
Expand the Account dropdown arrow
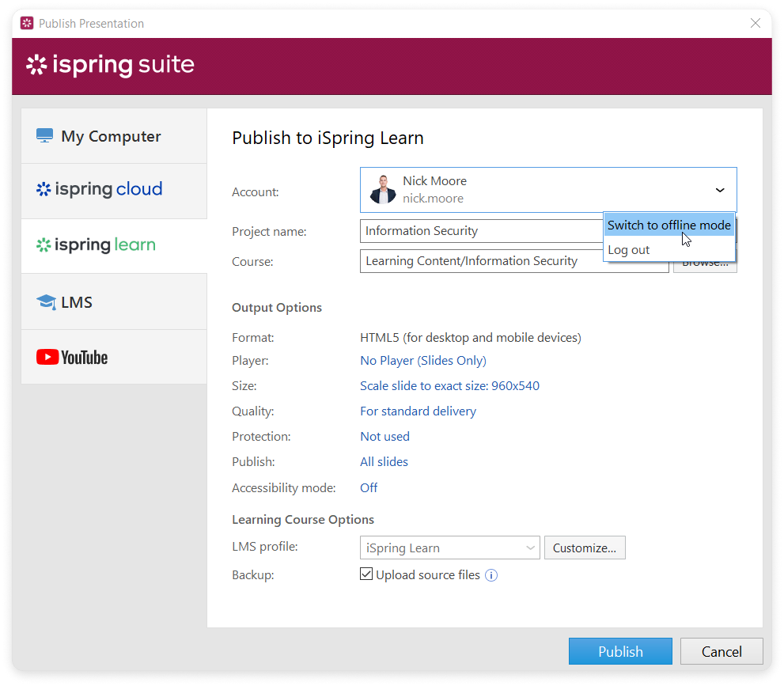tap(719, 190)
